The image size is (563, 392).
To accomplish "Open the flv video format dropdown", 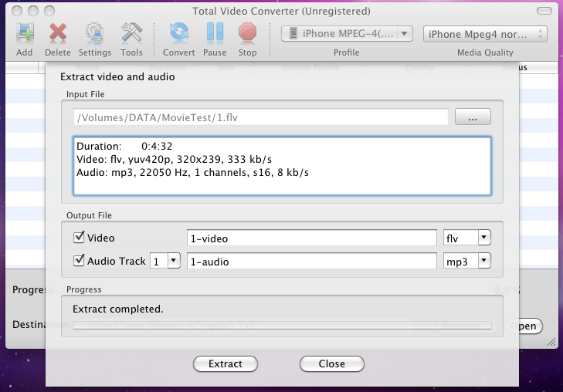I will (x=467, y=238).
